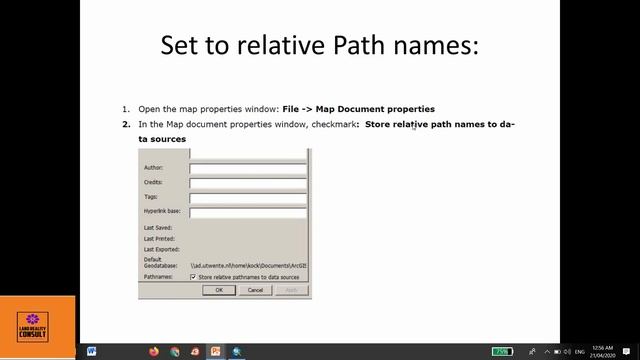The height and width of the screenshot is (360, 640).
Task: Show hidden system tray icons
Action: tap(547, 351)
